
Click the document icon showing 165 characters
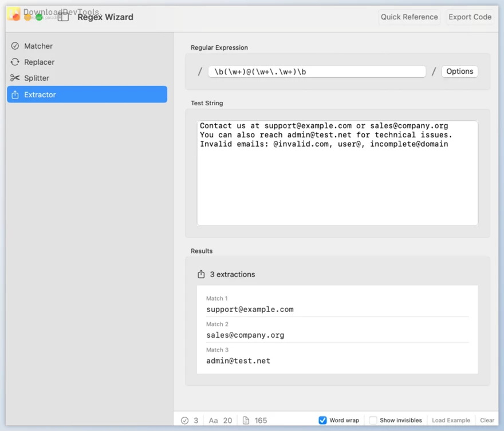coord(245,420)
